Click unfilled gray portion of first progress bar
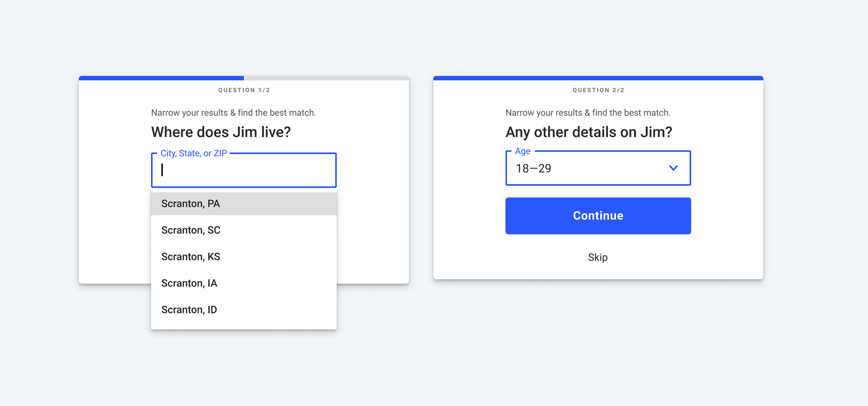This screenshot has height=406, width=868. [326, 78]
